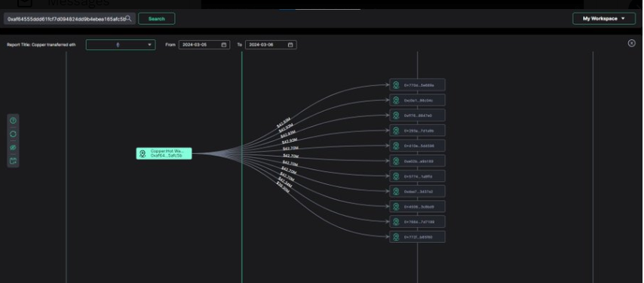Image resolution: width=644 pixels, height=283 pixels.
Task: Click the icon on the Copper Hot Wallet node
Action: point(143,154)
